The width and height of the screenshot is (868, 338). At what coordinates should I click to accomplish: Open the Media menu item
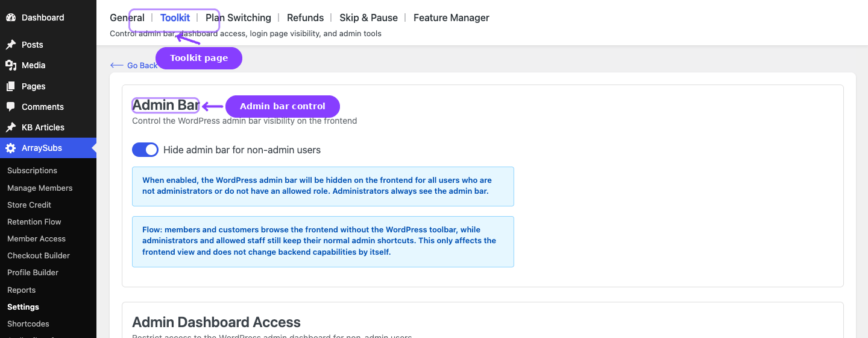(x=48, y=65)
